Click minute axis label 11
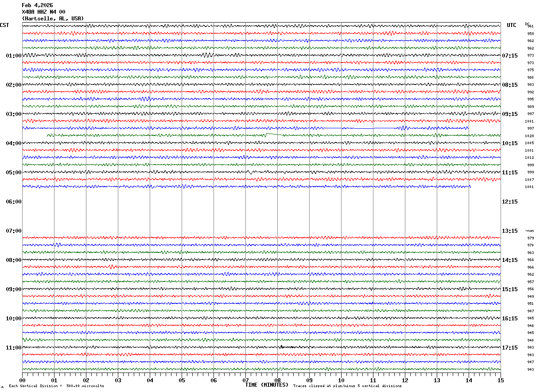 click(373, 380)
